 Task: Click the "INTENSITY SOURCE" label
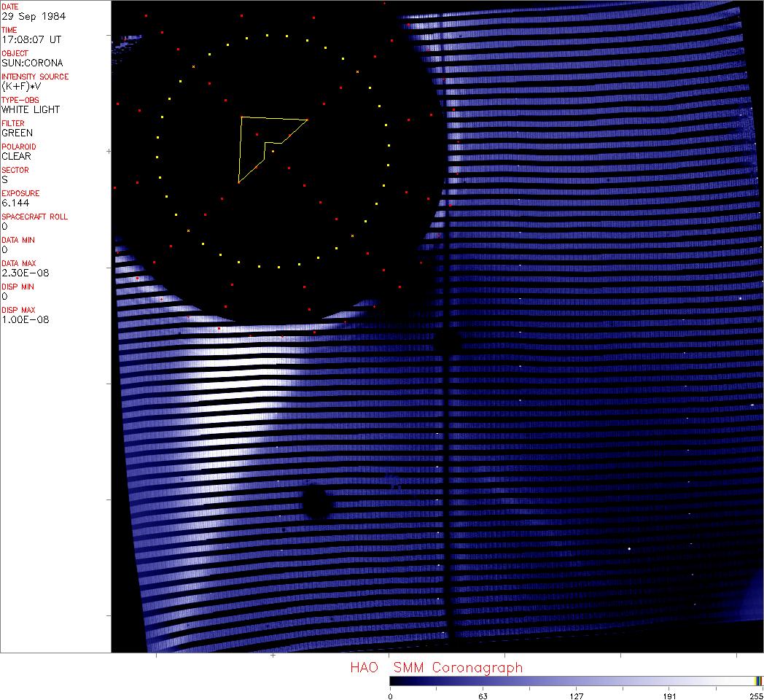tap(35, 77)
